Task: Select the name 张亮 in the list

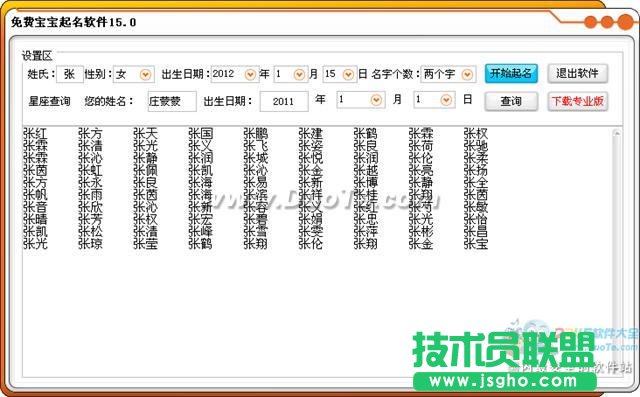Action: [x=421, y=170]
